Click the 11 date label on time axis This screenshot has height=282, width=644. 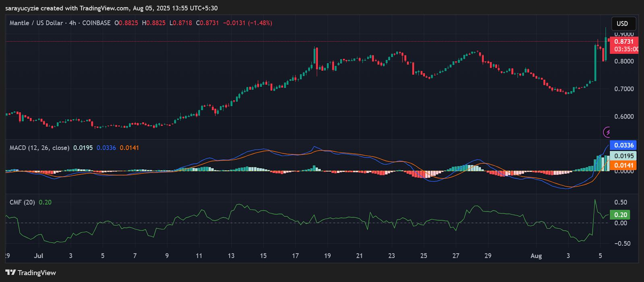(x=199, y=256)
